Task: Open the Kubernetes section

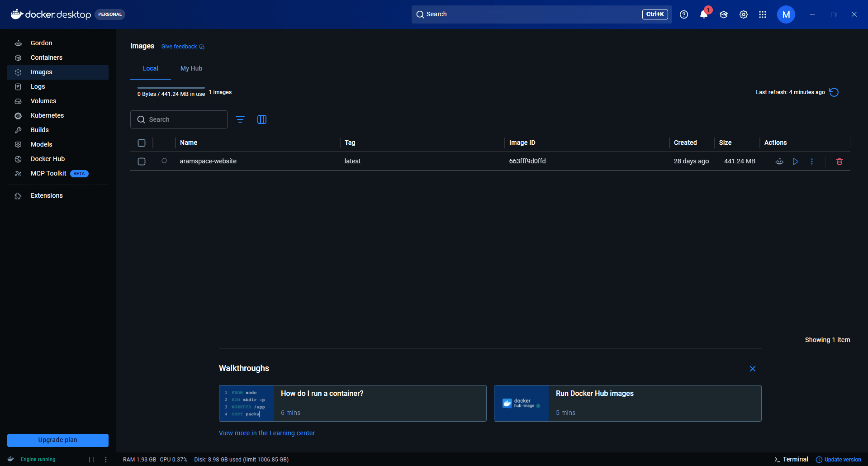Action: (x=58, y=115)
